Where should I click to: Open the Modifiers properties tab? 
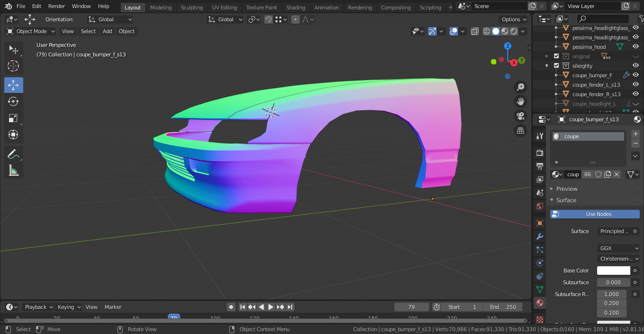(539, 236)
